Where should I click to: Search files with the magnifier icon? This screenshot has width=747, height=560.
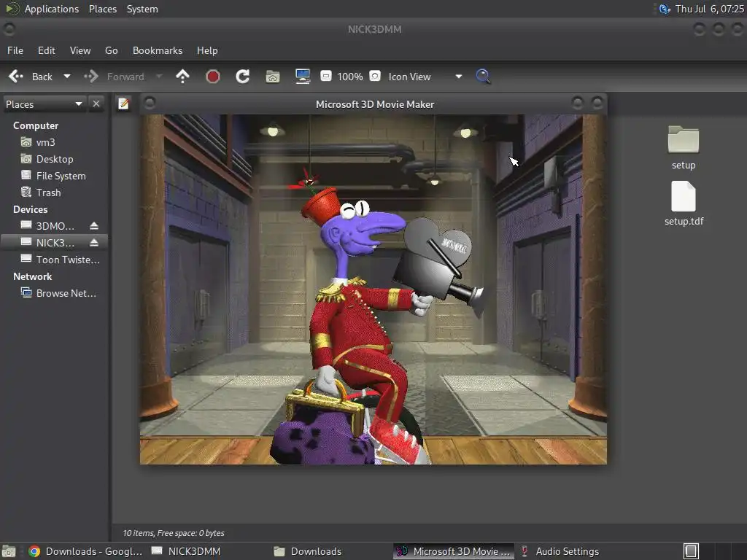tap(483, 76)
